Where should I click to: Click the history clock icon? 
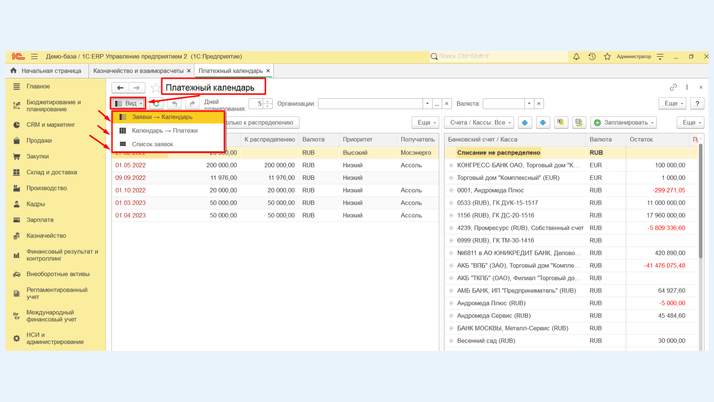(x=592, y=57)
